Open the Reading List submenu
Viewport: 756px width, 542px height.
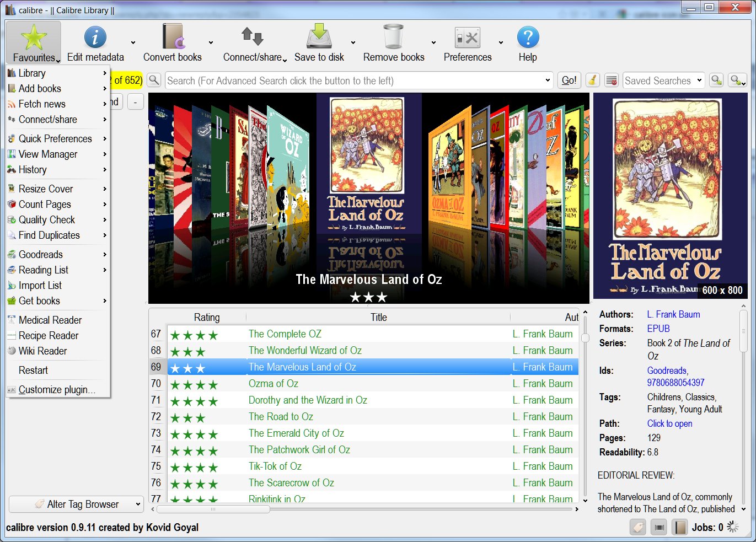(57, 270)
